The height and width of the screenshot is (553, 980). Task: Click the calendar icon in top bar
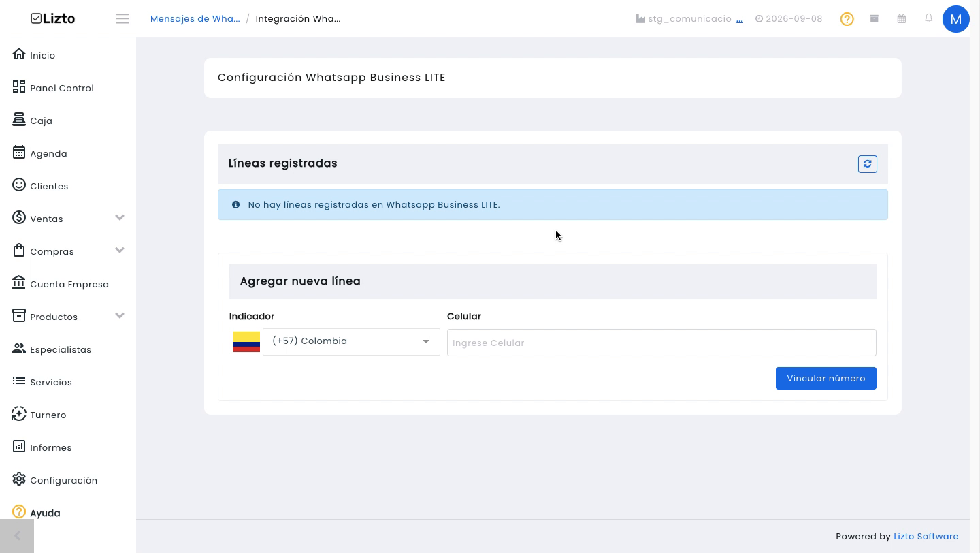coord(901,18)
